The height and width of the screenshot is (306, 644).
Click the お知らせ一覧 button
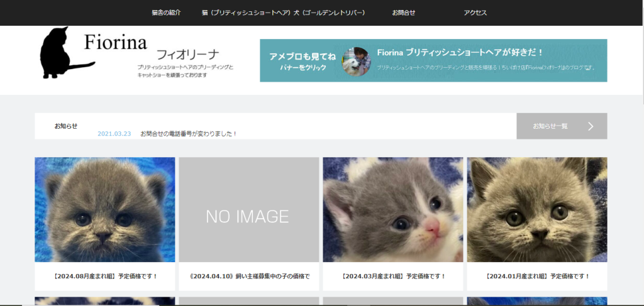(550, 126)
